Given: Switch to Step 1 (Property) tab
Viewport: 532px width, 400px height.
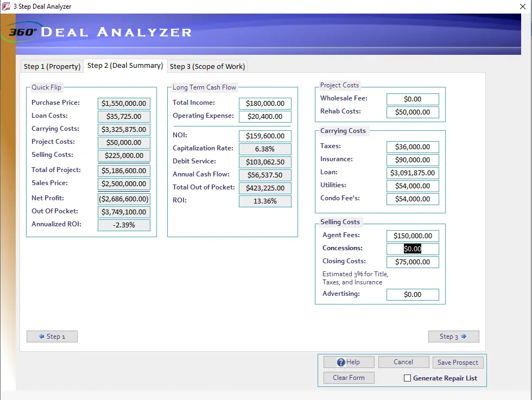Looking at the screenshot, I should coord(52,66).
